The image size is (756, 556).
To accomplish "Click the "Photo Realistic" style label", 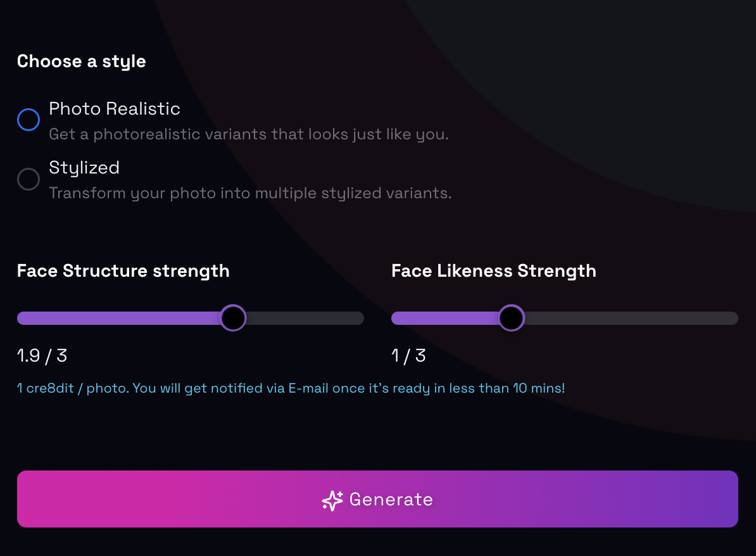I will (115, 109).
